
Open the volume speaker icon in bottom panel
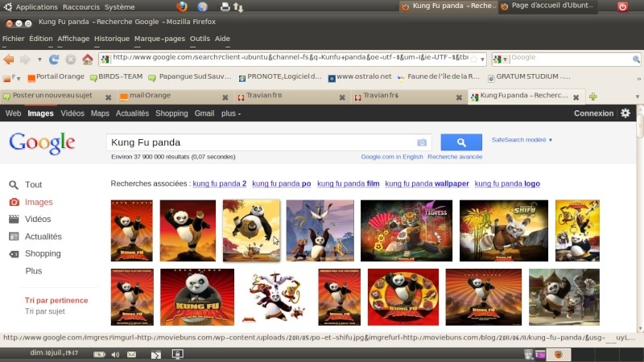[x=115, y=354]
